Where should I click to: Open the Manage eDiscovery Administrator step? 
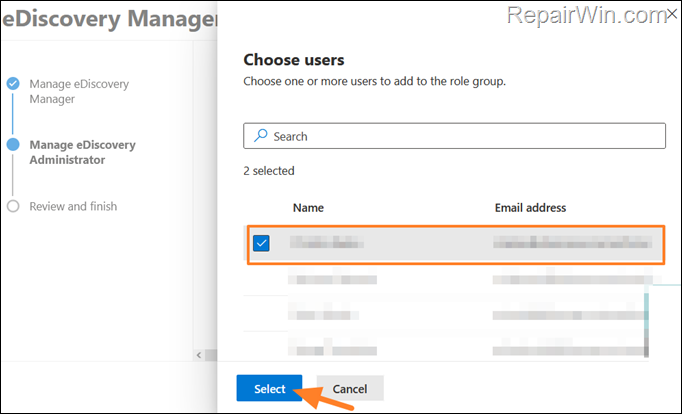[82, 152]
